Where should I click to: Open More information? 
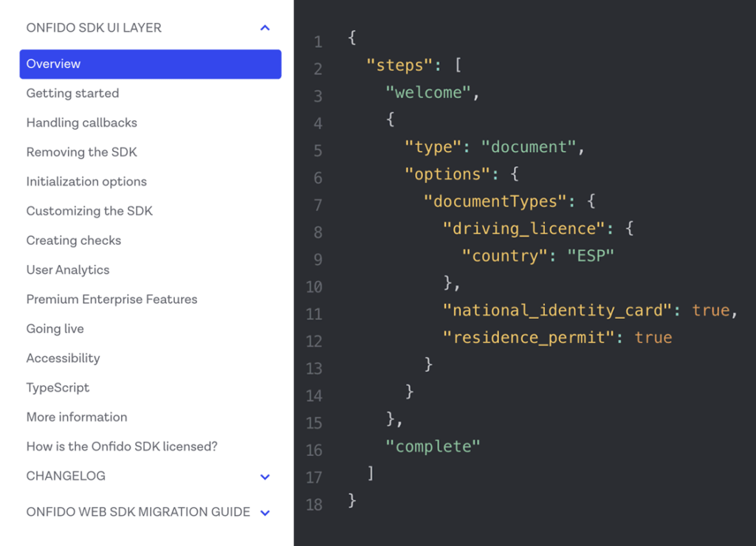tap(77, 417)
